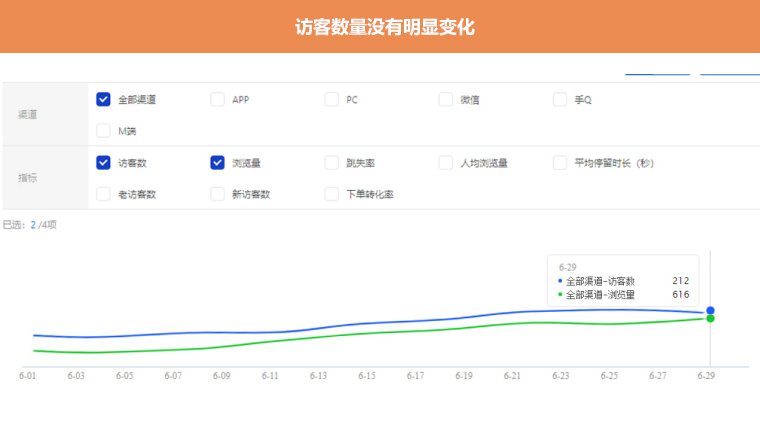Viewport: 760px width, 430px height.
Task: Check the 下单转化率 metric checkbox
Action: tap(331, 194)
